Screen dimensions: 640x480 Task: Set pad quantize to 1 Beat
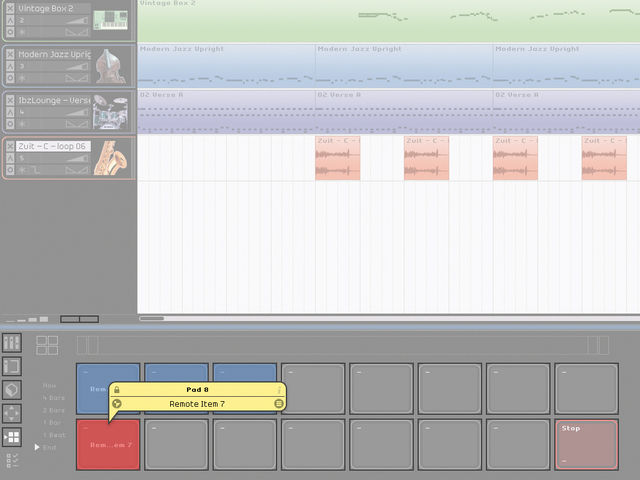(54, 435)
